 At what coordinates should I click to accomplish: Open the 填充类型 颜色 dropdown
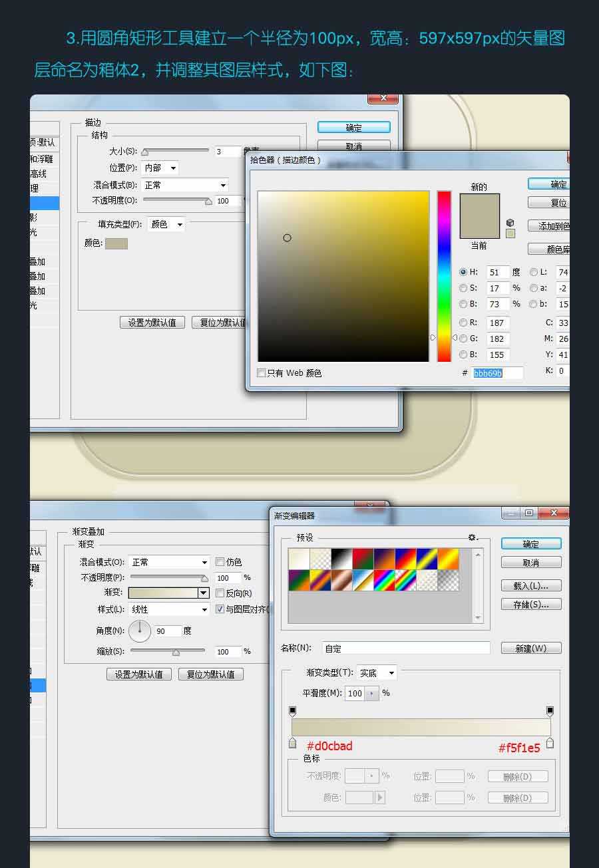point(166,225)
